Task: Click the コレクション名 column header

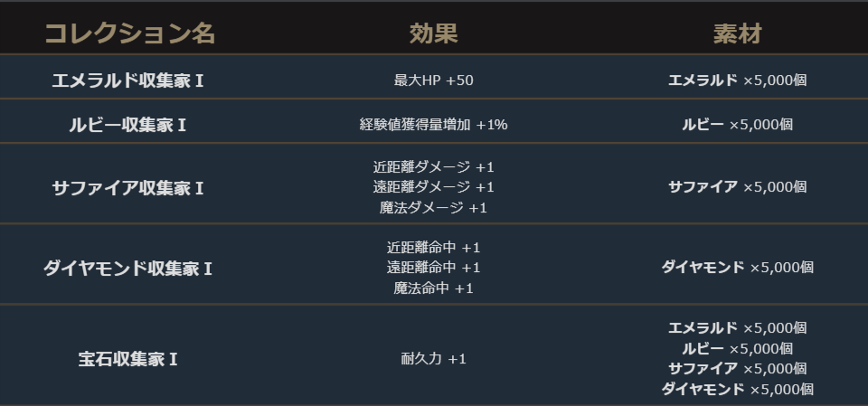Action: (x=130, y=34)
